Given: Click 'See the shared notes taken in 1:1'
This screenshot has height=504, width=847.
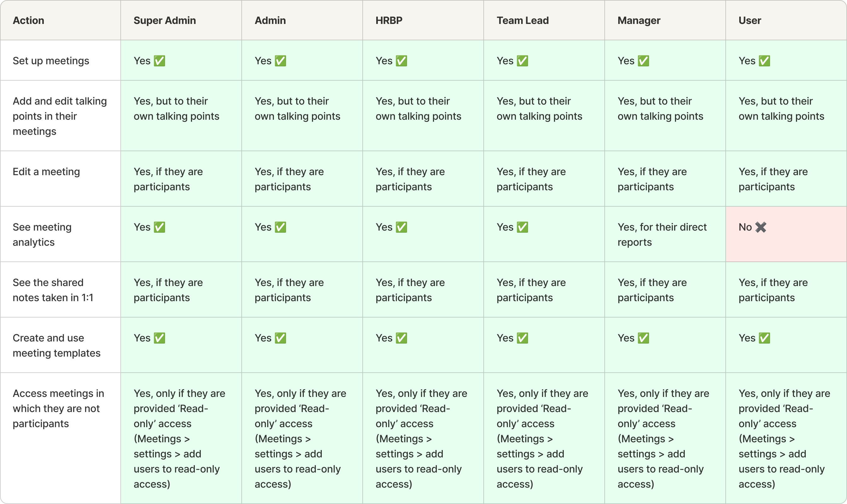Looking at the screenshot, I should pos(53,290).
